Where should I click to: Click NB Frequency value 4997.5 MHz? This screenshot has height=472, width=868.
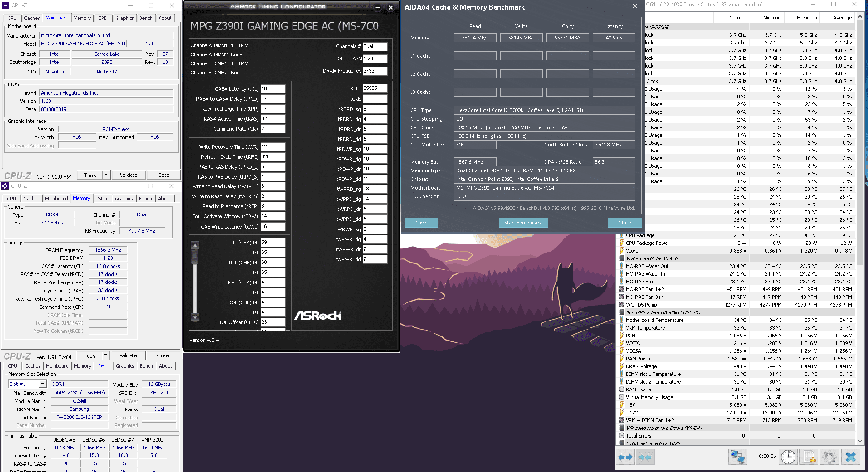(142, 231)
